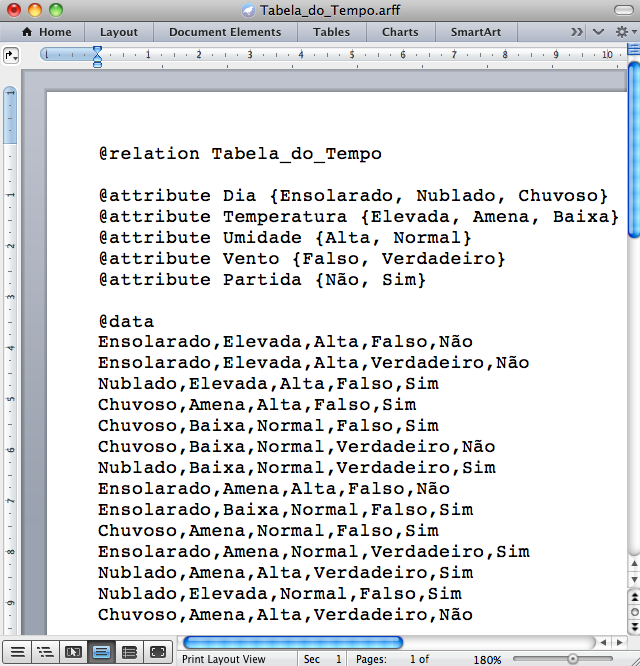The height and width of the screenshot is (666, 640).
Task: Open the Tables ribbon tab
Action: (x=331, y=32)
